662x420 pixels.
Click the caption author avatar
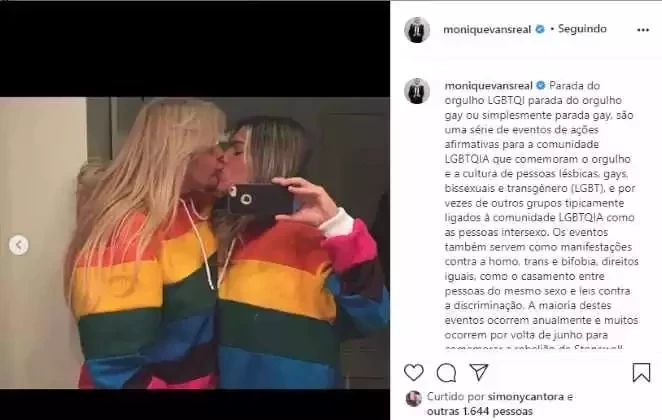coord(417,91)
